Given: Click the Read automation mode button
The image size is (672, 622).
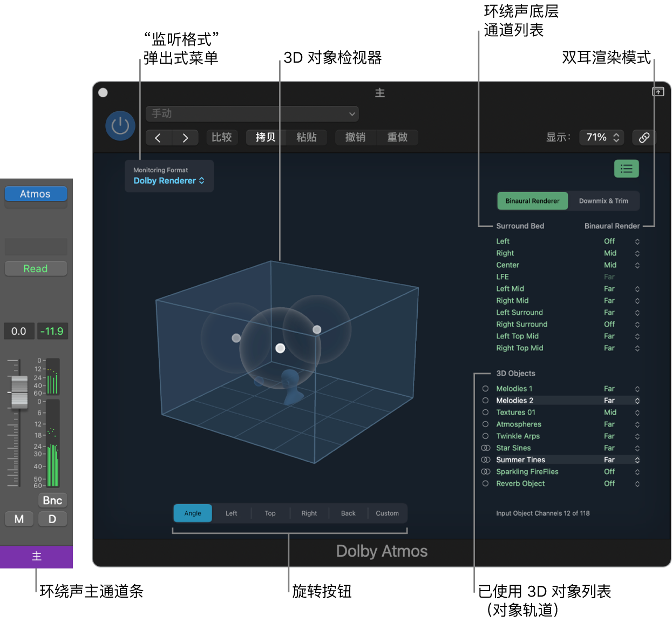Looking at the screenshot, I should (36, 269).
